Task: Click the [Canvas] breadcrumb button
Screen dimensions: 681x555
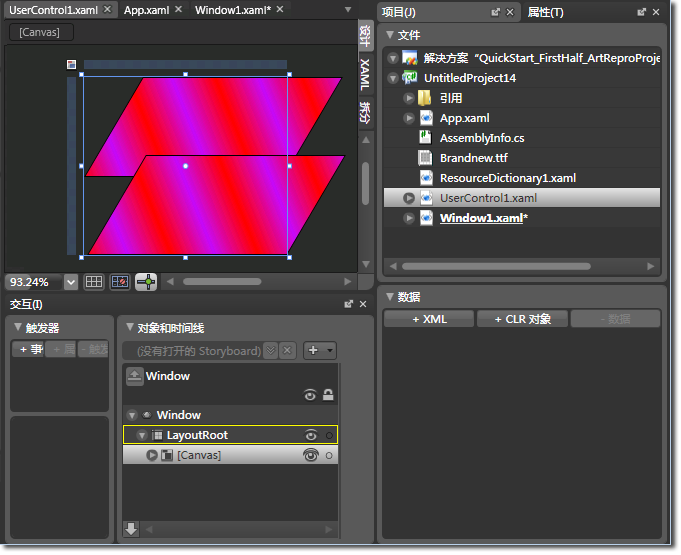Action: pos(40,32)
